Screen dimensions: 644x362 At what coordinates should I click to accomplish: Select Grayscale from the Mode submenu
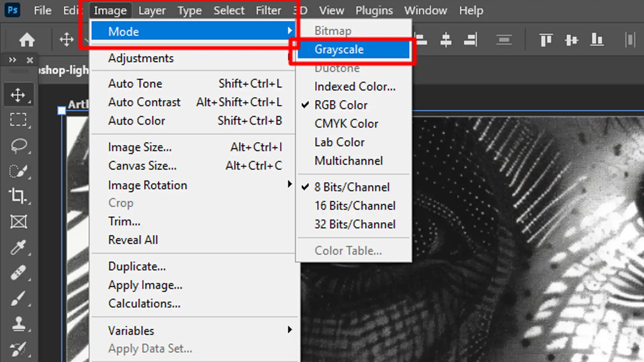(x=339, y=49)
